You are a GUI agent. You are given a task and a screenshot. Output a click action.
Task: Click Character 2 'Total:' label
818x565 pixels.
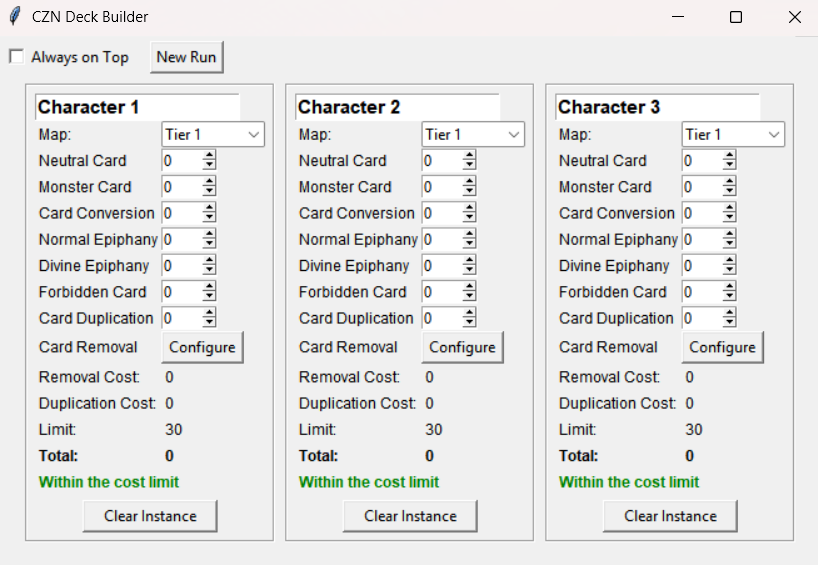coord(318,456)
